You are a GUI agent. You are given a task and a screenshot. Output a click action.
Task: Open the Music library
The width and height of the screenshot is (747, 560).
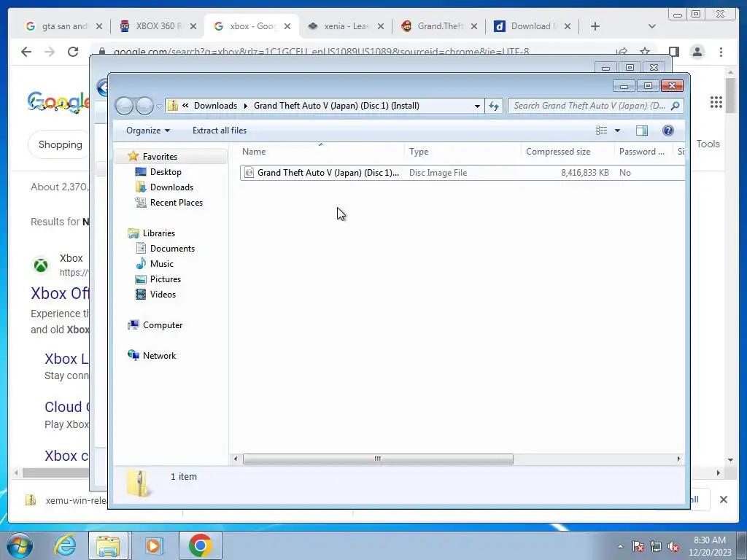pos(161,263)
